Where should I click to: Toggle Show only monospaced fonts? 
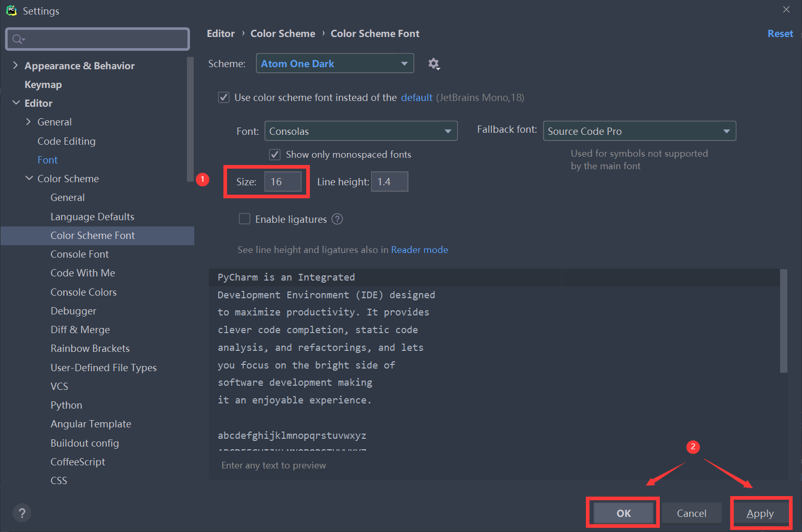[x=274, y=155]
